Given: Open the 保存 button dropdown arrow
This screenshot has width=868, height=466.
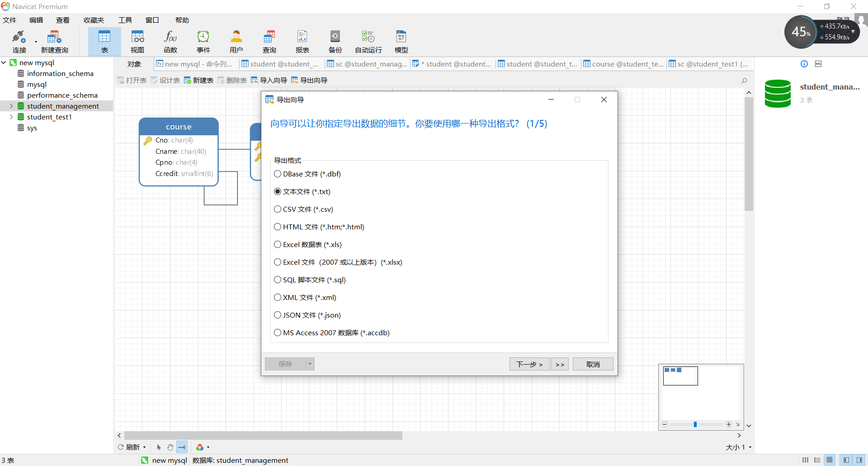Looking at the screenshot, I should pos(311,364).
